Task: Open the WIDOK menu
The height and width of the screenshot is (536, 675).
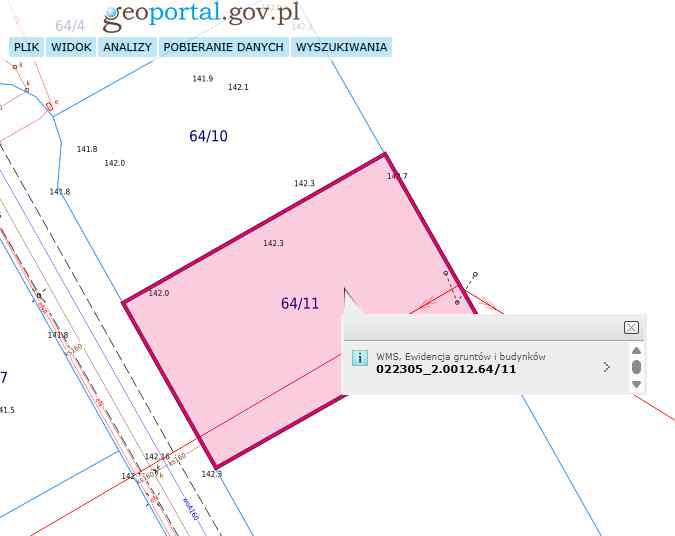Action: click(71, 47)
